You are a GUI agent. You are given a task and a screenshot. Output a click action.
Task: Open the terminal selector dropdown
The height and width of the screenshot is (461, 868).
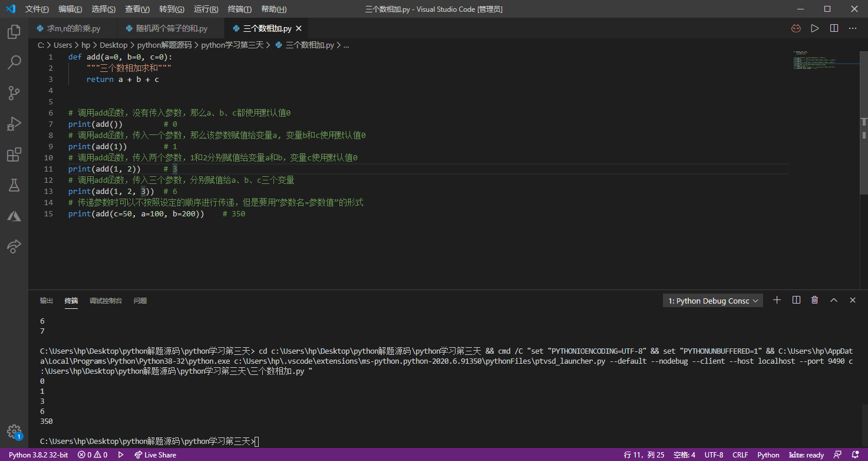tap(712, 301)
